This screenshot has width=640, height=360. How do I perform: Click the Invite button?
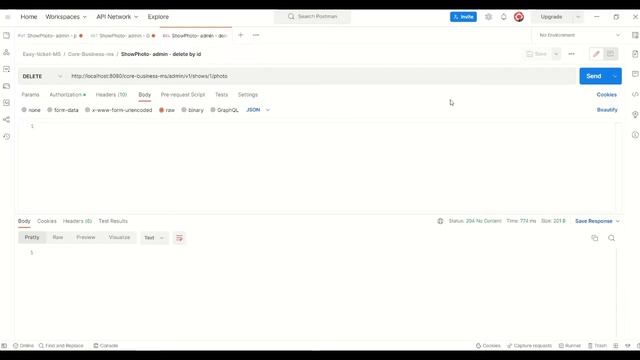tap(463, 17)
